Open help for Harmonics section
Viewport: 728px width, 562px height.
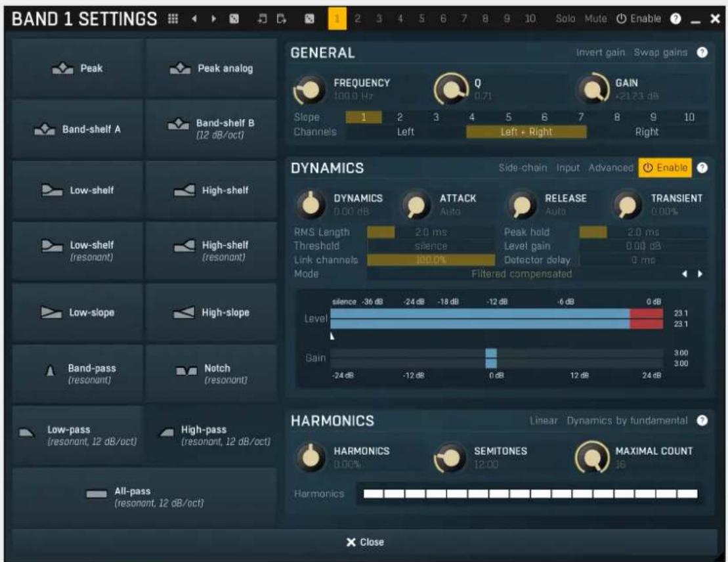702,420
